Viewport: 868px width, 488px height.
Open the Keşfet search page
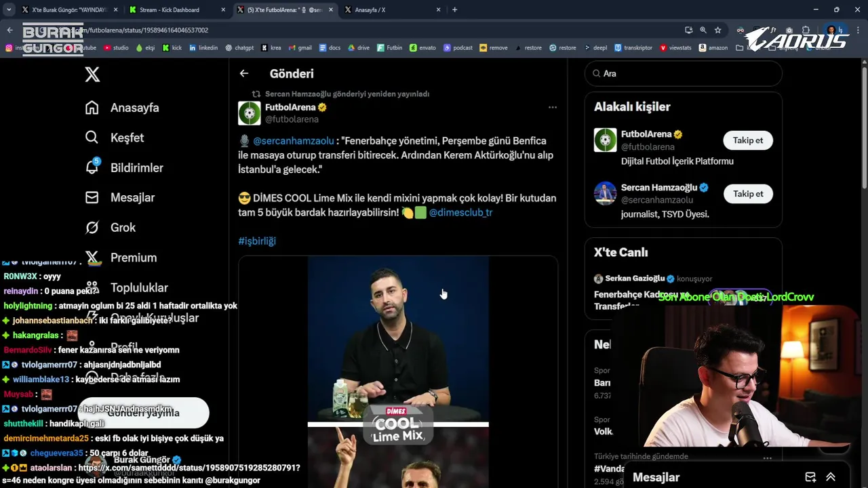pyautogui.click(x=115, y=138)
